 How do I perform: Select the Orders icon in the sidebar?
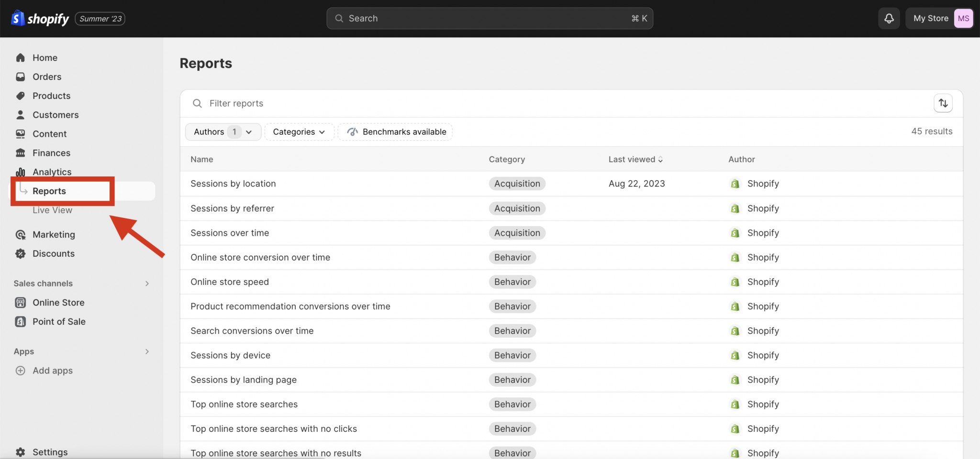tap(20, 76)
